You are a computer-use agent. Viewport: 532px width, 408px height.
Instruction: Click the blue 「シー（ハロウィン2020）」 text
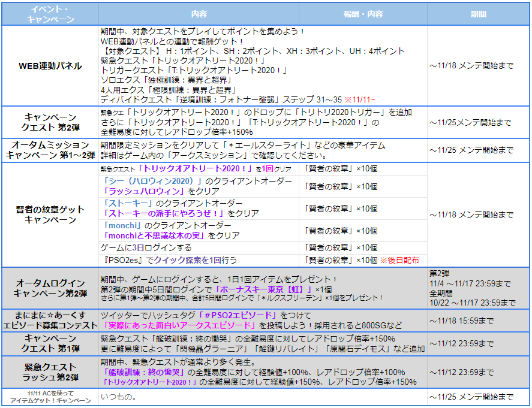coord(153,182)
